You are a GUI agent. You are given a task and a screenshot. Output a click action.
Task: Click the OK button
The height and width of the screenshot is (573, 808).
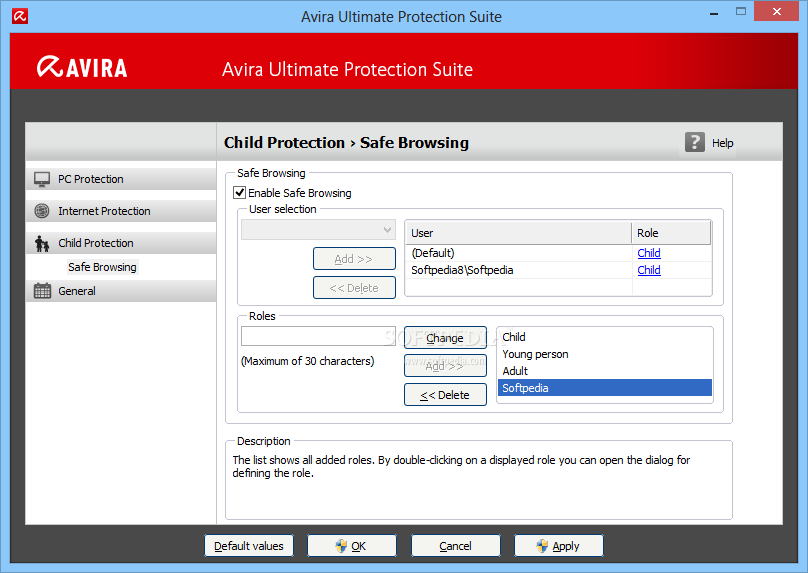[352, 546]
